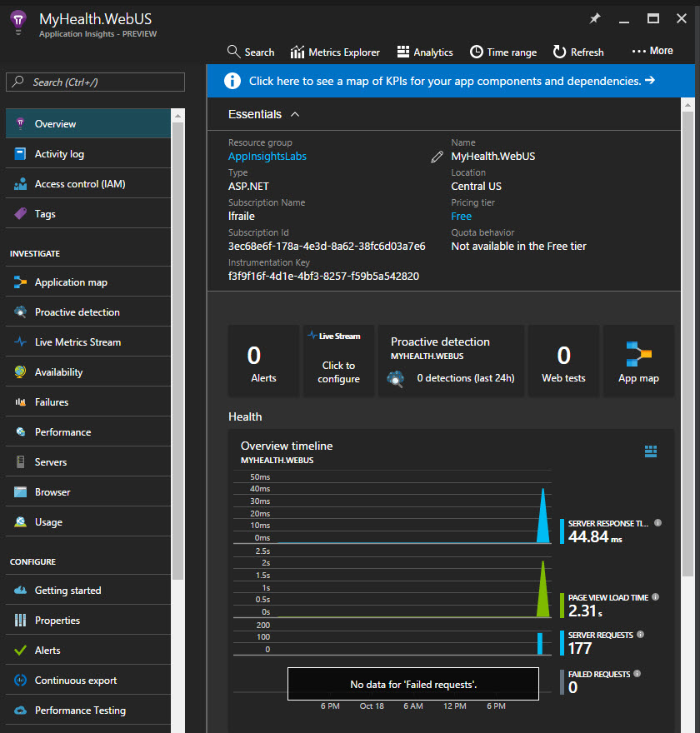Click the Application map sidebar icon
Screen dimensions: 700x733
20,282
